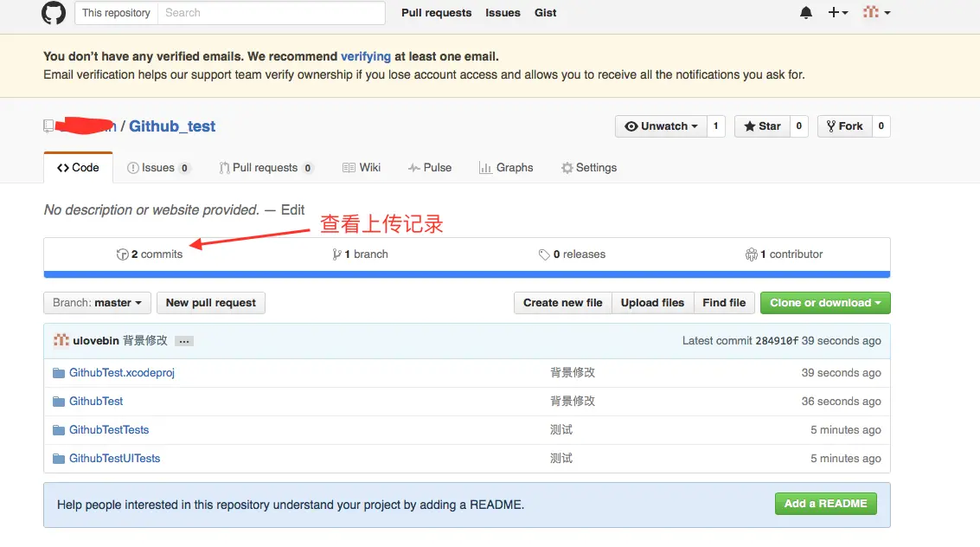The image size is (980, 547).
Task: Open the GitHub Octocat home logo
Action: click(54, 12)
